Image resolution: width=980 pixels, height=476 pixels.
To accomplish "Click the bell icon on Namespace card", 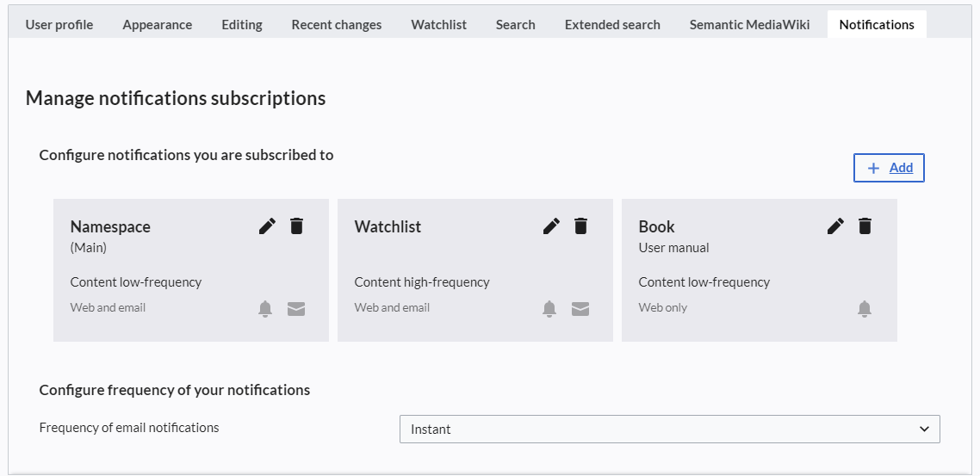I will tap(265, 309).
